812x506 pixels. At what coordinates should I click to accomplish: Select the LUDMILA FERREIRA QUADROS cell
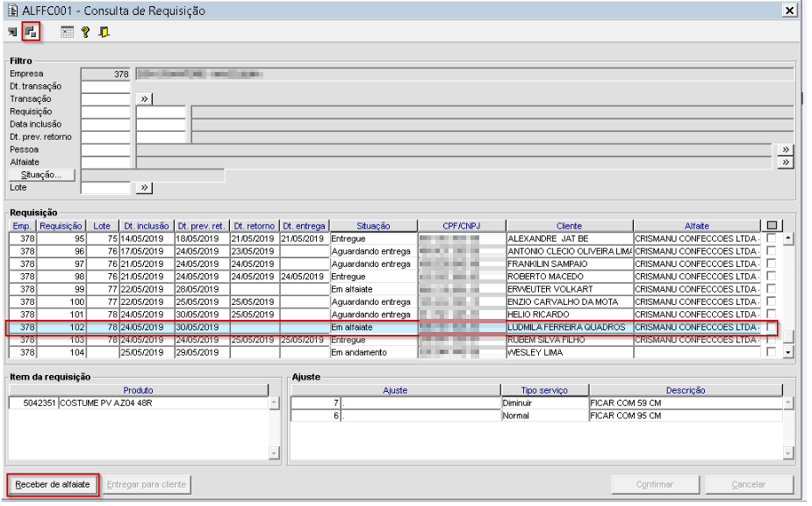click(570, 327)
